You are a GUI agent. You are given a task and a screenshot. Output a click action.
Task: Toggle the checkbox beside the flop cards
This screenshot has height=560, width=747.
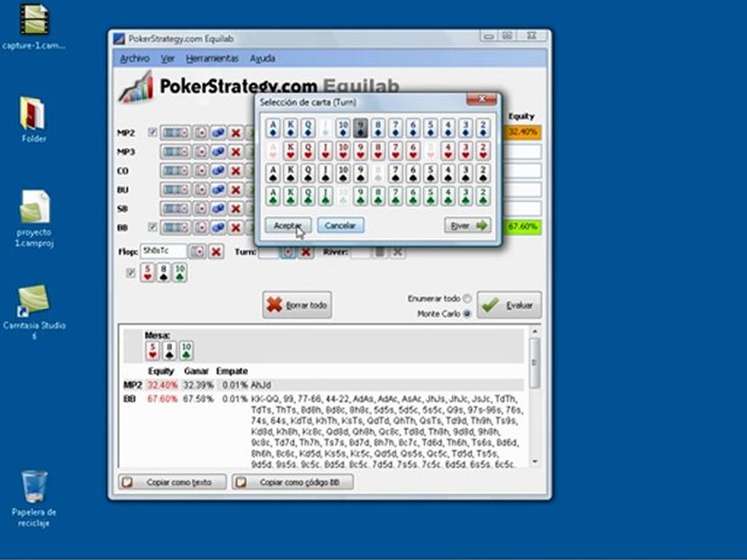[131, 273]
